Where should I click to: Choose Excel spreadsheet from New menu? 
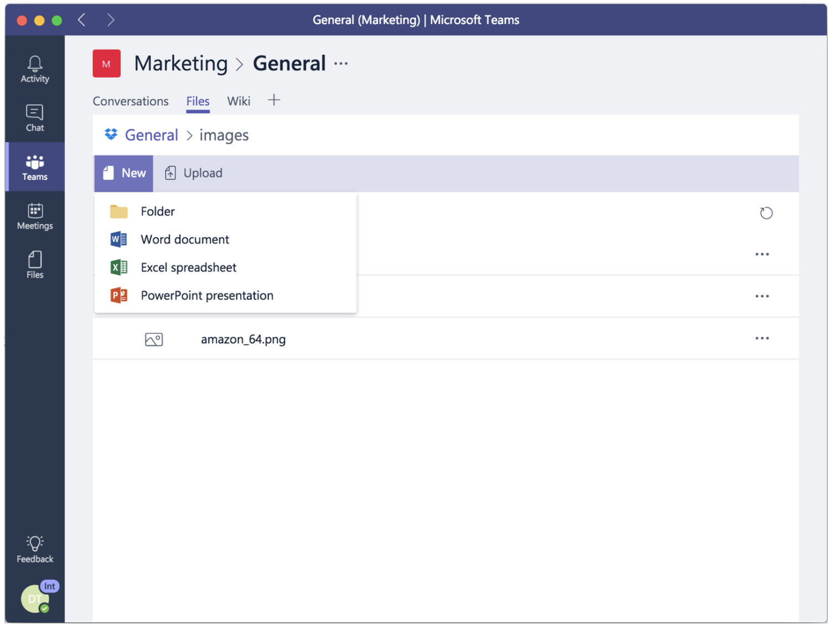(x=188, y=268)
